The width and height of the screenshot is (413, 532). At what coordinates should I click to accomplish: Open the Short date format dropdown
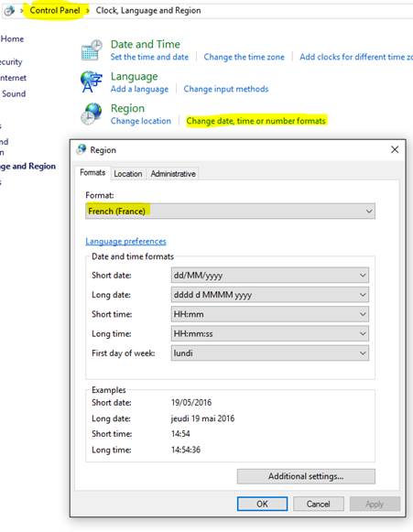pos(270,276)
